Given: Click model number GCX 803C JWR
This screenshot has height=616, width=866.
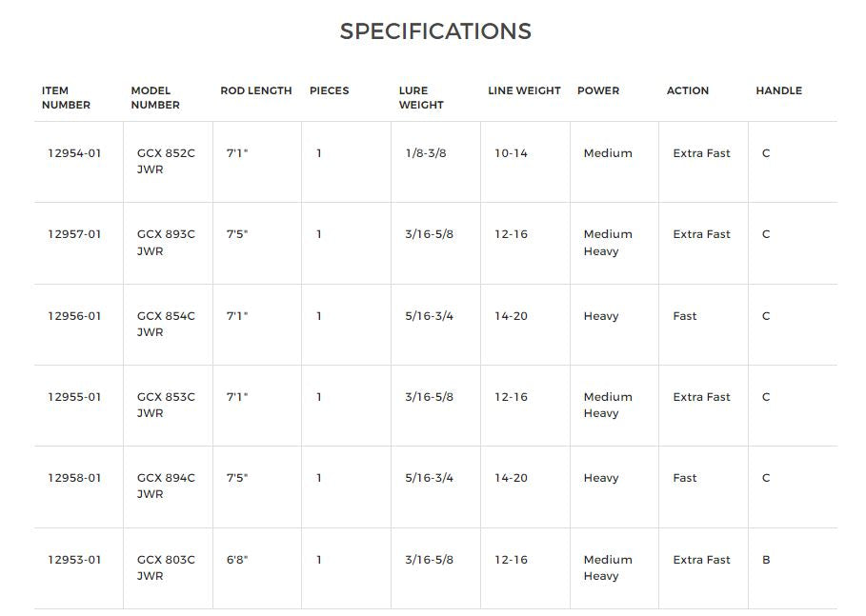Looking at the screenshot, I should click(x=166, y=567).
